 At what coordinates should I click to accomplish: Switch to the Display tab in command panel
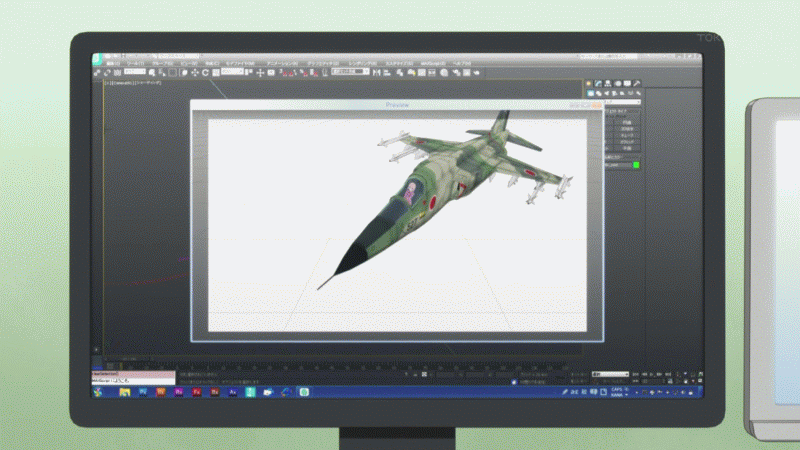(627, 83)
